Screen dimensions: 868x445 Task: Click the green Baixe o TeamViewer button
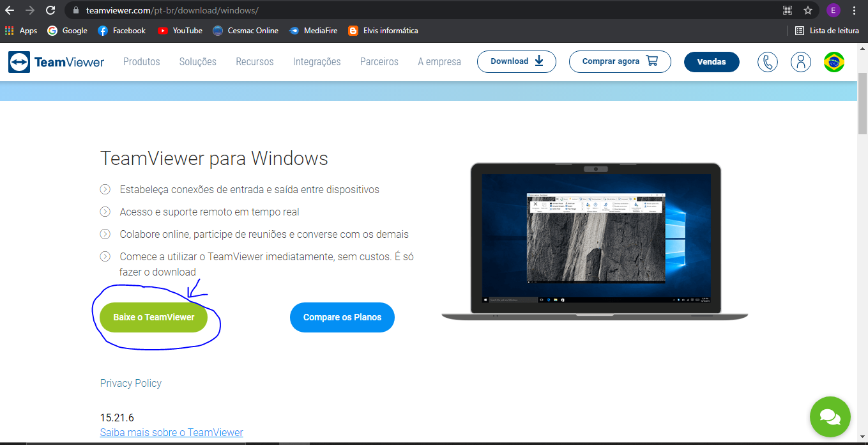click(154, 317)
